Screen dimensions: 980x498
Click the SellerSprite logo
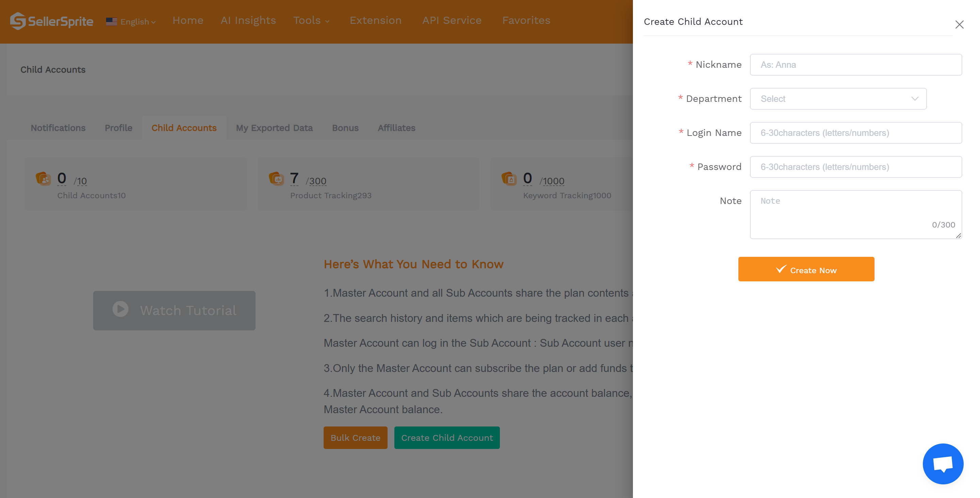(51, 21)
